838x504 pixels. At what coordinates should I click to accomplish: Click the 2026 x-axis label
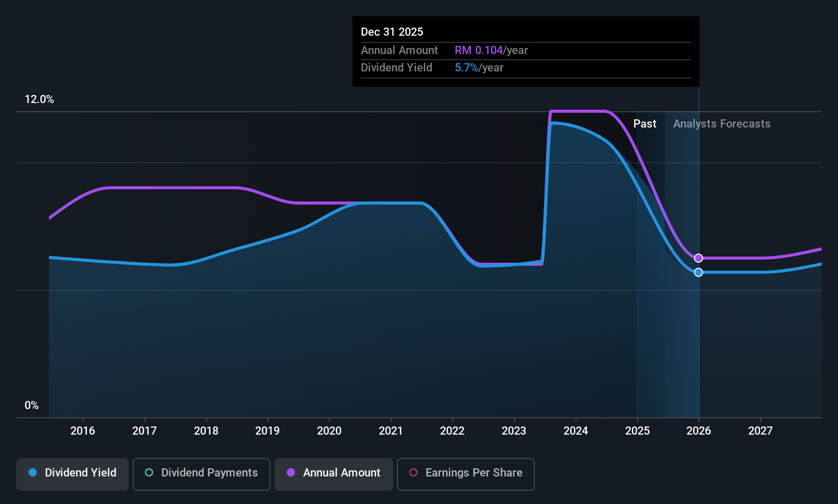click(x=699, y=431)
